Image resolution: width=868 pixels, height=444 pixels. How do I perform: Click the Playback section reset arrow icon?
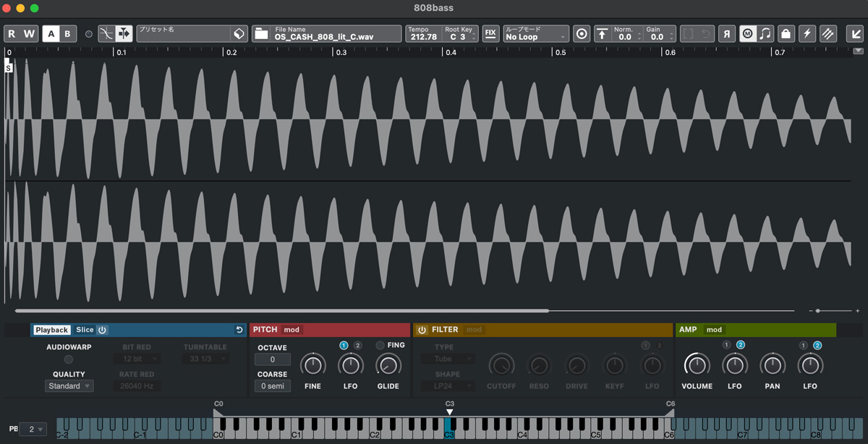click(239, 330)
